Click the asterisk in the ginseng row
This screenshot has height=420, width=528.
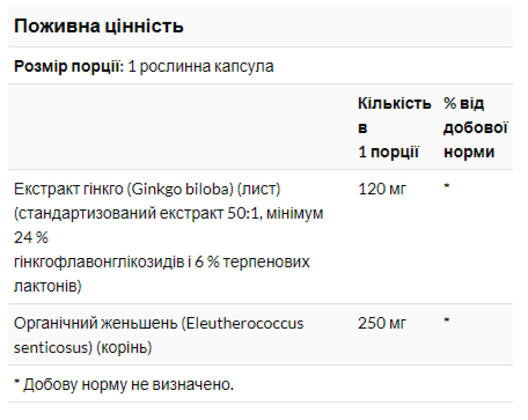447,321
